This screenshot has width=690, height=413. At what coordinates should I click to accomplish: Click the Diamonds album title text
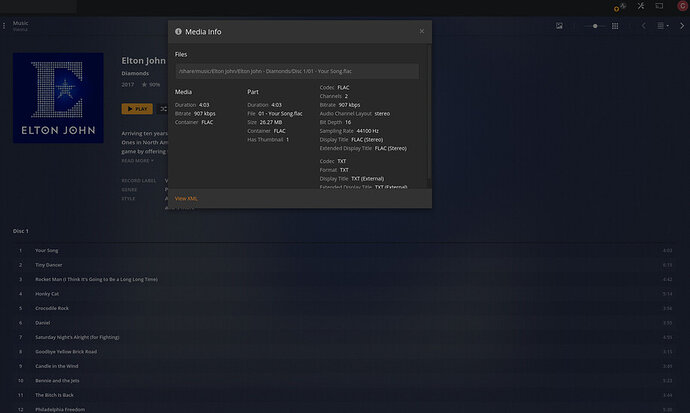[x=135, y=73]
